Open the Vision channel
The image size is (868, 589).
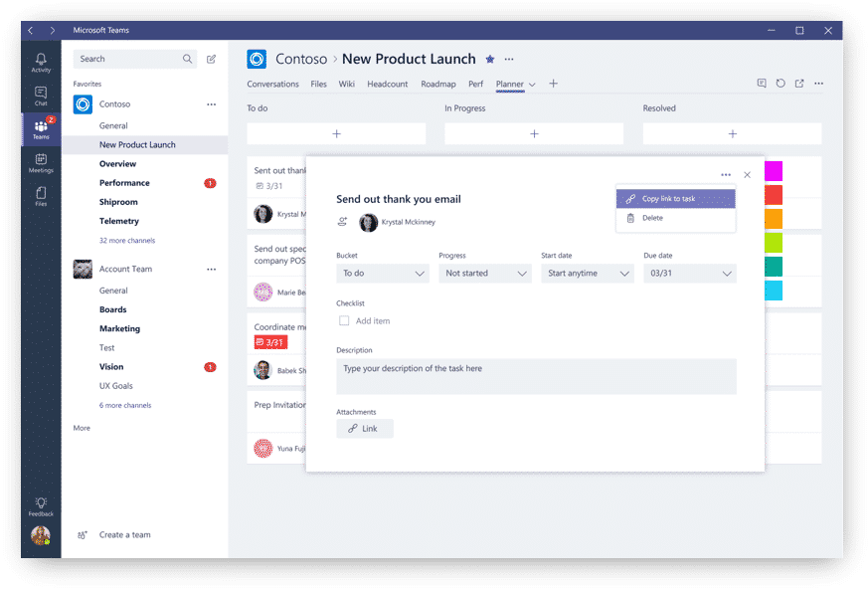[x=111, y=367]
